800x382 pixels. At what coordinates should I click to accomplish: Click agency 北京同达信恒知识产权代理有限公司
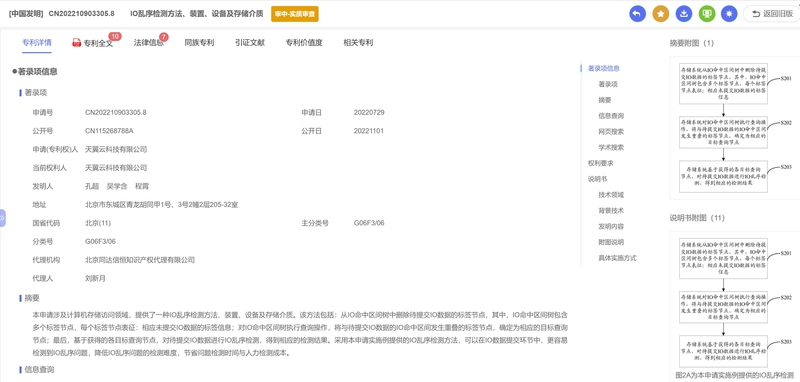[x=140, y=260]
